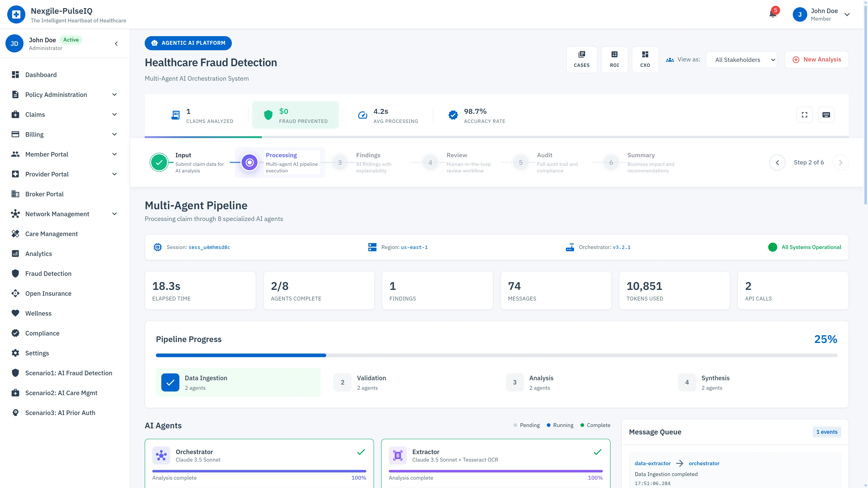The image size is (868, 488).
Task: Click the Fraud Detection sidebar icon
Action: coord(16,273)
